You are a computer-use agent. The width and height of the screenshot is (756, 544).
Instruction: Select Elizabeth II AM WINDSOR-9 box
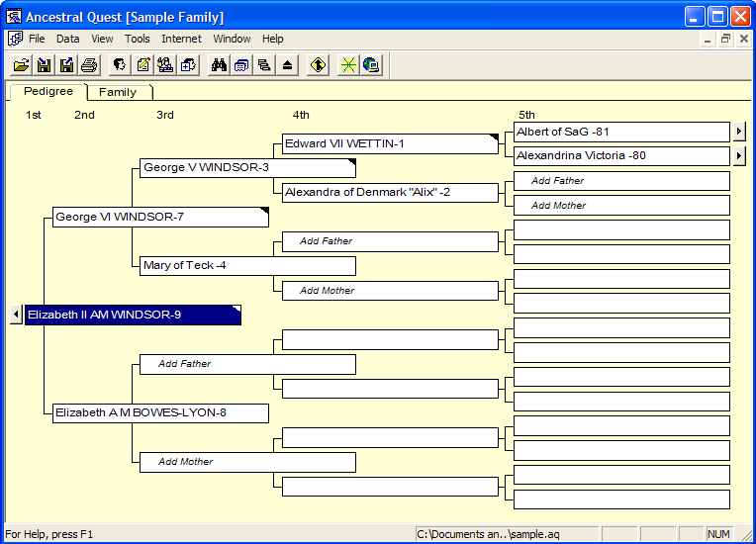(x=133, y=316)
